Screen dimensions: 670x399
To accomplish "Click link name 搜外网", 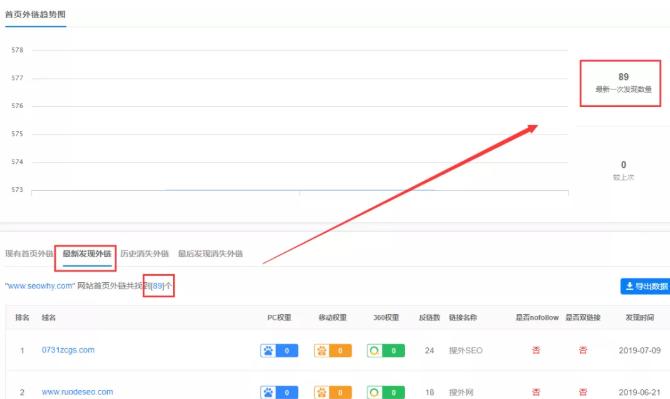I will coord(461,392).
